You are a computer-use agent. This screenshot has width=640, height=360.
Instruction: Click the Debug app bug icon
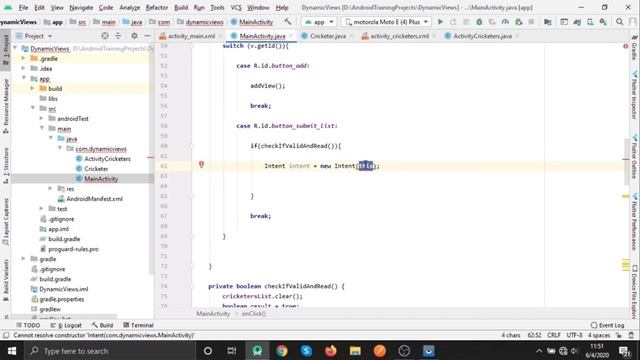pos(479,22)
